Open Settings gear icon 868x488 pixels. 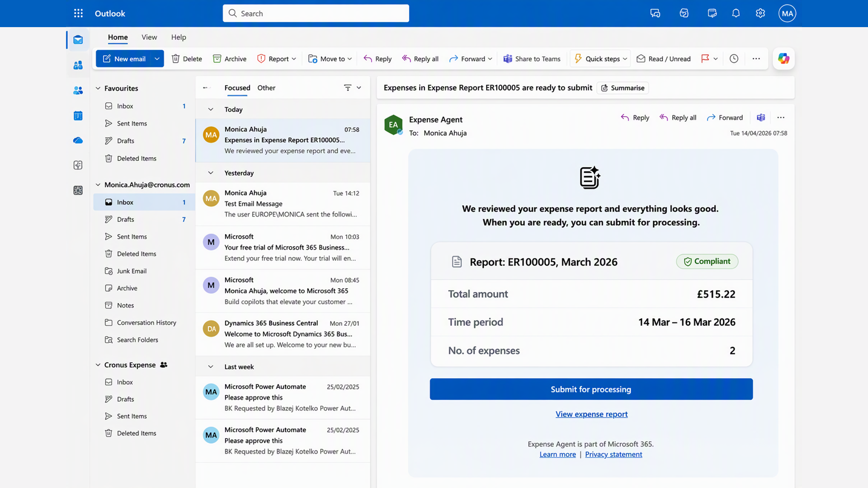coord(760,14)
